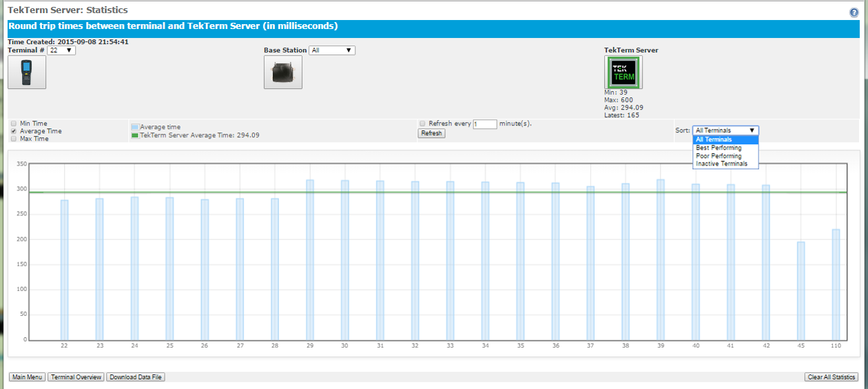The image size is (868, 389).
Task: Collapse the Sort dropdown box
Action: pos(726,130)
